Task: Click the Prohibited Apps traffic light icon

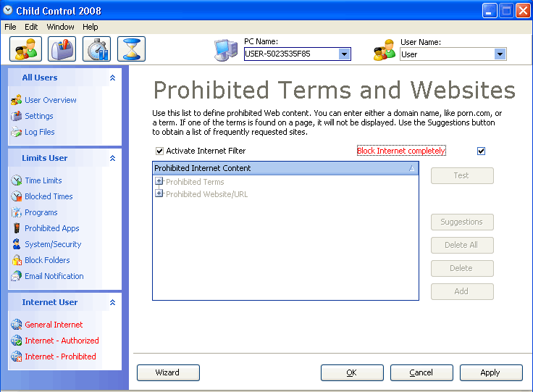Action: click(x=17, y=228)
